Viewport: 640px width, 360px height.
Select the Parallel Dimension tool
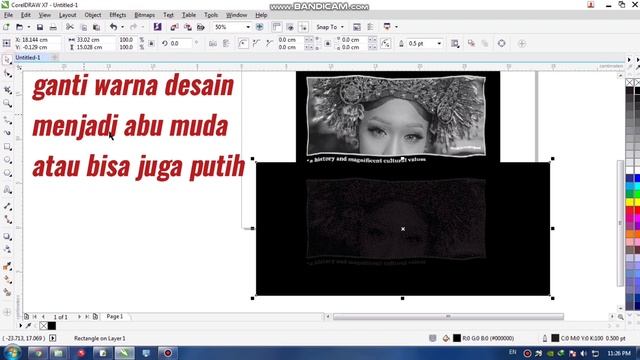7,206
